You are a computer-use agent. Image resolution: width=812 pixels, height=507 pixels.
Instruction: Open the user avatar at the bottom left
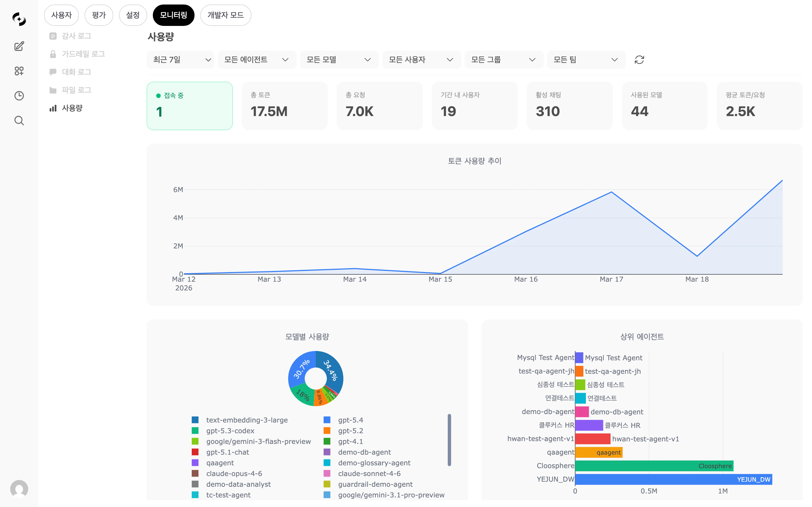(x=19, y=489)
